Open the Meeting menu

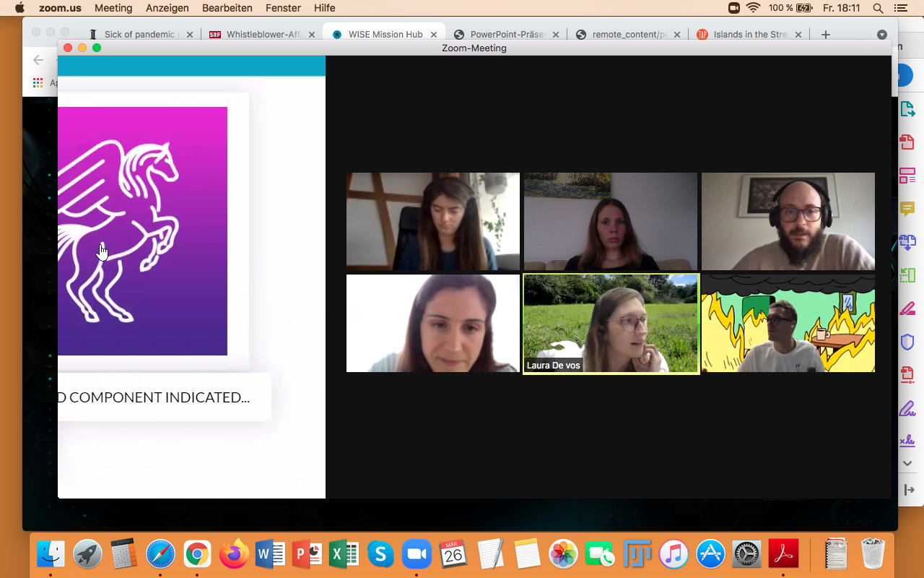[x=113, y=8]
